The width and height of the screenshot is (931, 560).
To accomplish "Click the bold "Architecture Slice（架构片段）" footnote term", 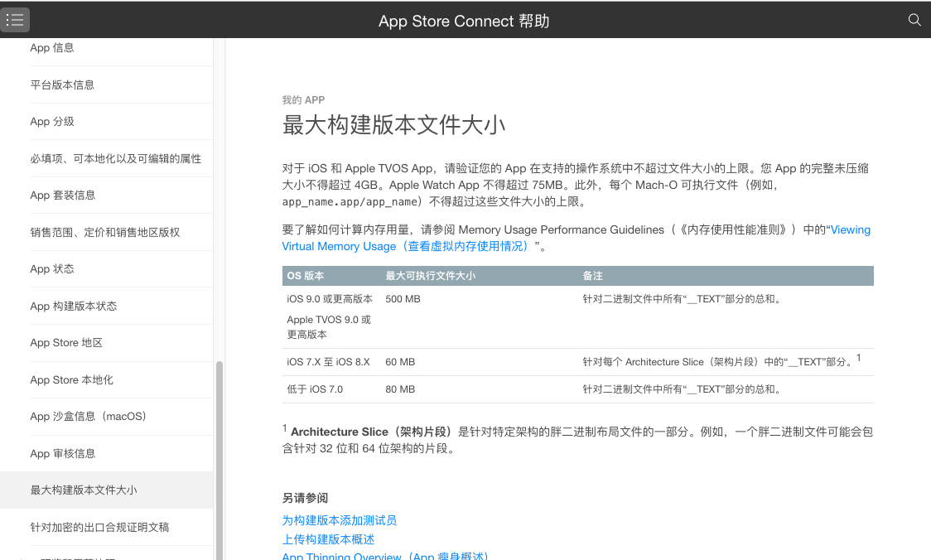I will [x=372, y=432].
